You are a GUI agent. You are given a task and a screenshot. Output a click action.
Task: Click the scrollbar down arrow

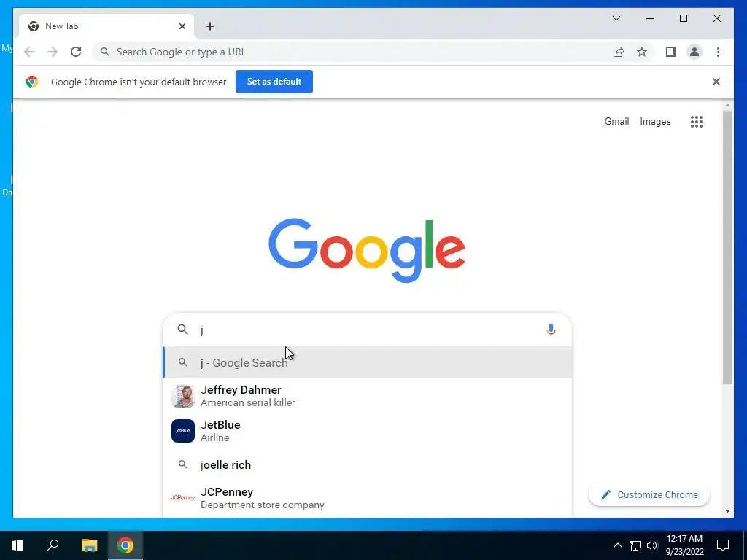(727, 511)
